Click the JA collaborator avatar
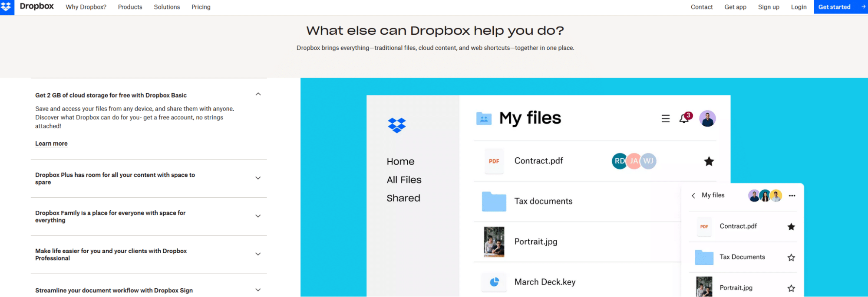The width and height of the screenshot is (868, 297). coord(634,161)
